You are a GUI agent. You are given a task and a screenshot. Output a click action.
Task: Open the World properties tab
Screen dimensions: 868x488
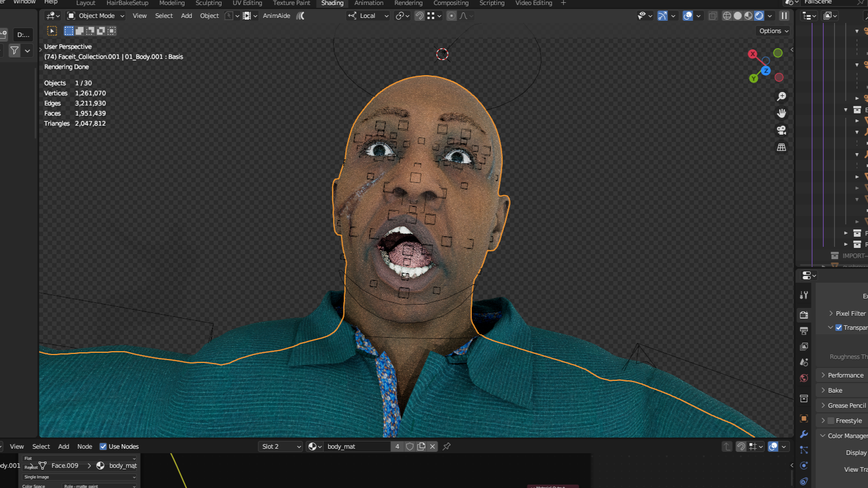804,378
